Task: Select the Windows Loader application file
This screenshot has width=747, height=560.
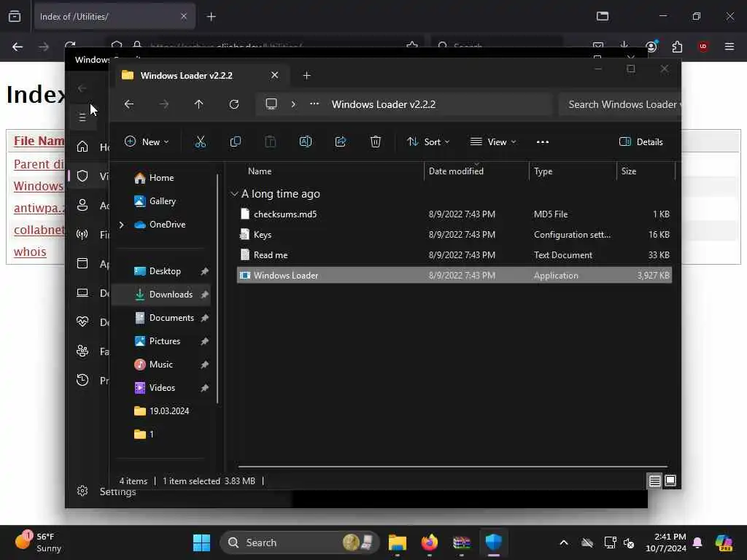Action: pyautogui.click(x=454, y=275)
